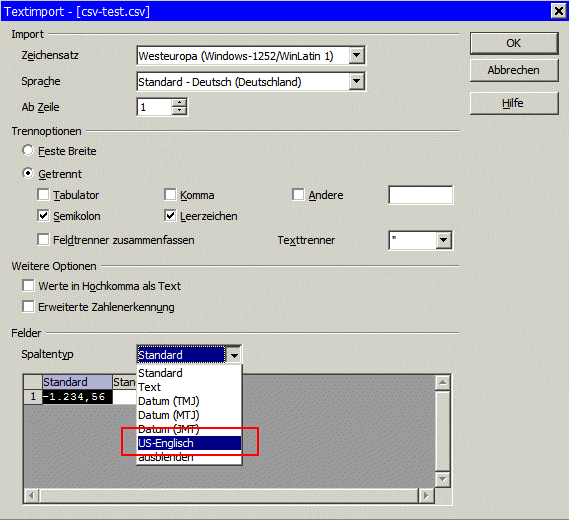The height and width of the screenshot is (520, 569).
Task: Choose Datum (MTJ) from the list
Action: [189, 415]
